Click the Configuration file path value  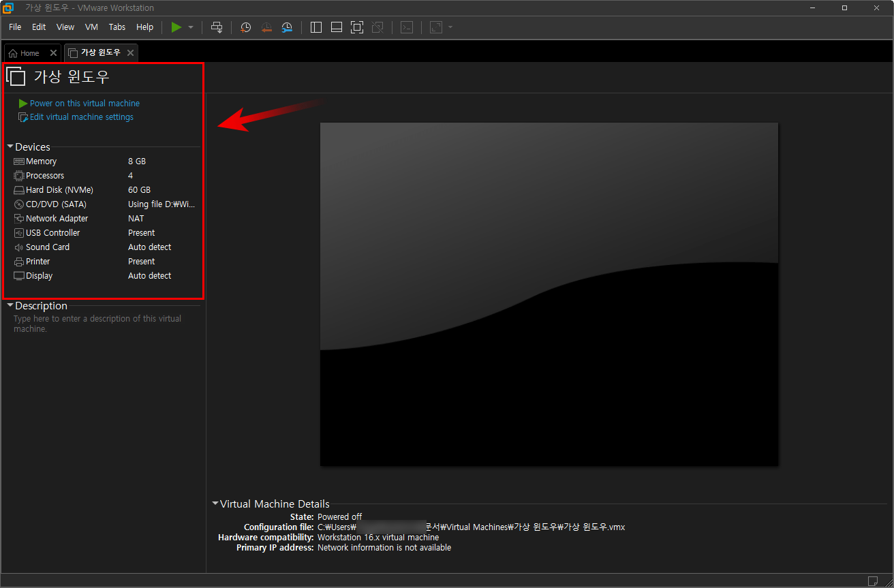tap(472, 527)
